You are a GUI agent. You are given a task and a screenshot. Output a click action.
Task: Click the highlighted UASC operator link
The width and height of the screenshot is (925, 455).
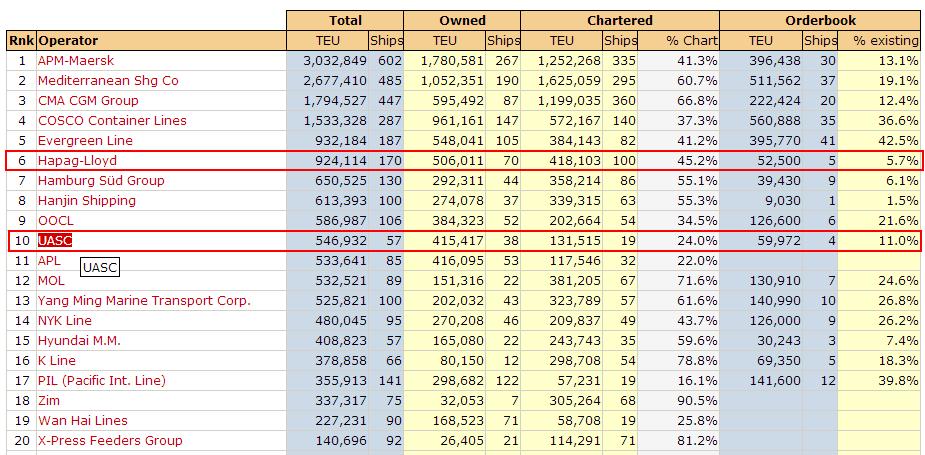[55, 240]
